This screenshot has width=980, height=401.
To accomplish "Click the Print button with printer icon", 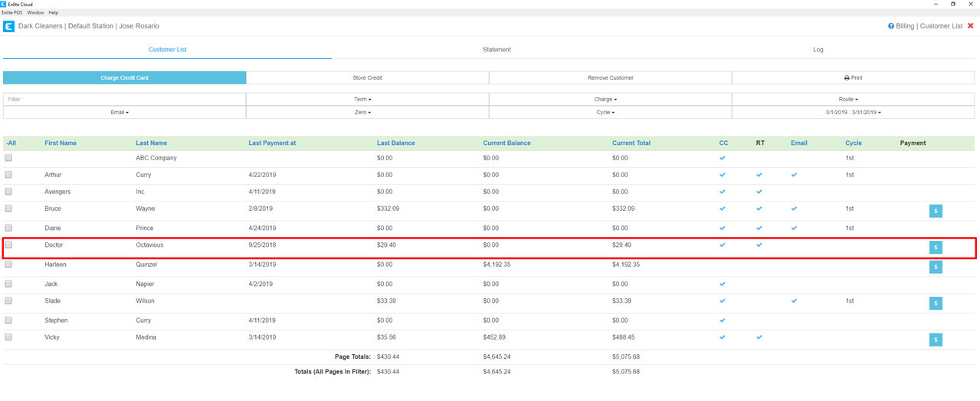I will coord(853,78).
